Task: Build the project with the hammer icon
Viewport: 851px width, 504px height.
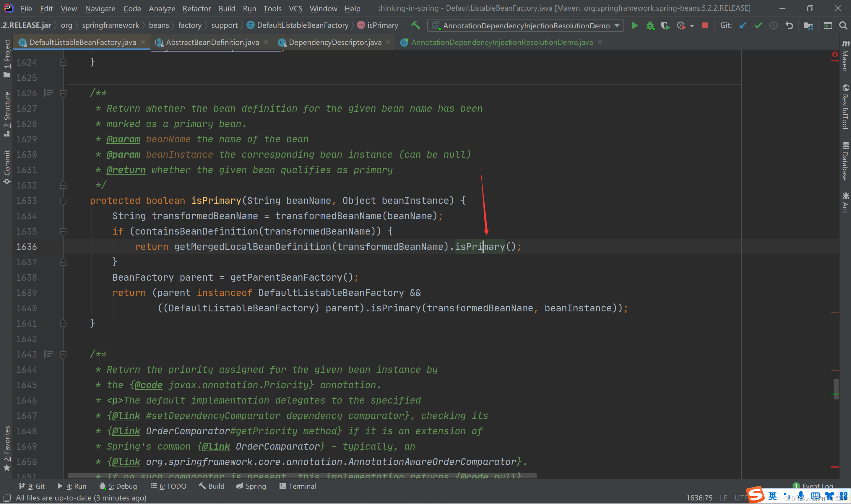Action: [416, 25]
